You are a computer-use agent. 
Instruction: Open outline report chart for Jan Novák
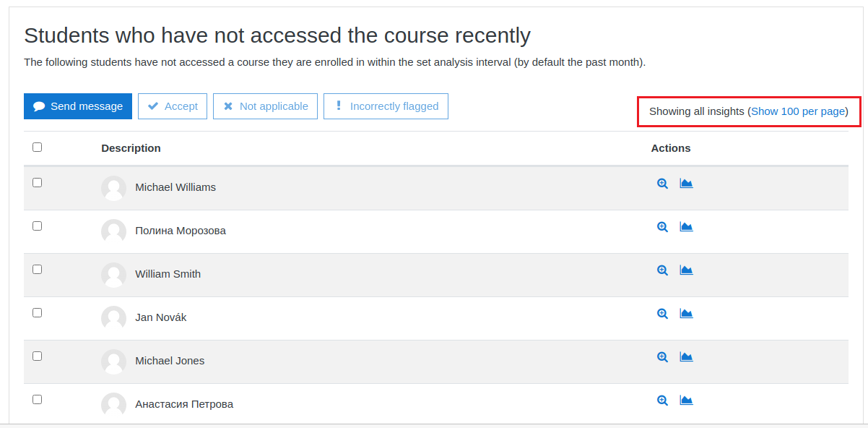pos(686,314)
